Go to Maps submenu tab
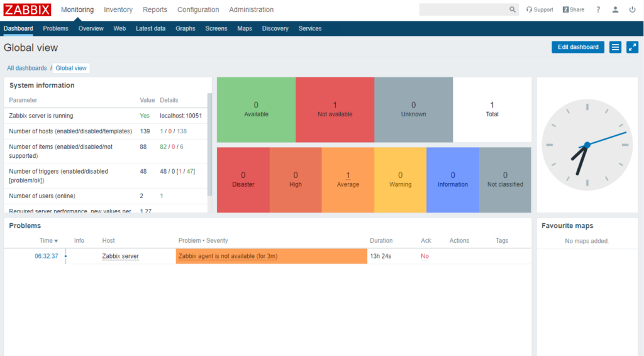Screen dimensions: 644x356 (x=245, y=28)
